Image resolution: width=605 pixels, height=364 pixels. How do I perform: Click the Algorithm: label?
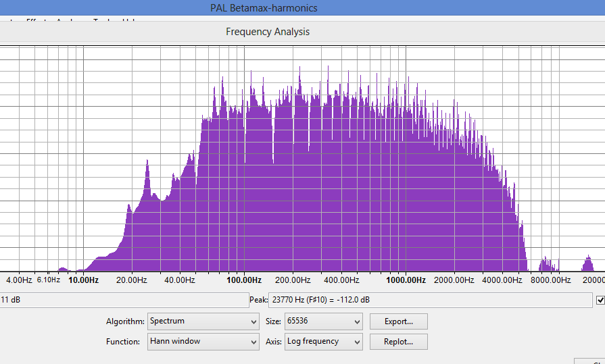[126, 321]
